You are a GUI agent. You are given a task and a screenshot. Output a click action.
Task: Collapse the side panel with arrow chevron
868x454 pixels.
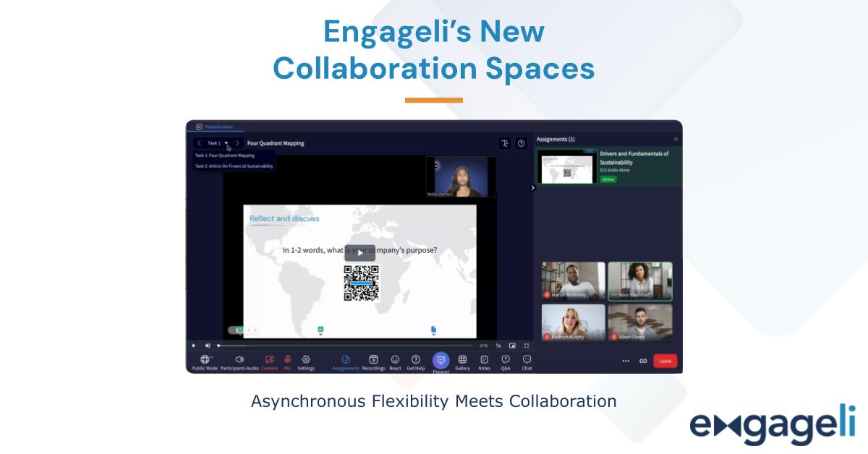pos(532,188)
